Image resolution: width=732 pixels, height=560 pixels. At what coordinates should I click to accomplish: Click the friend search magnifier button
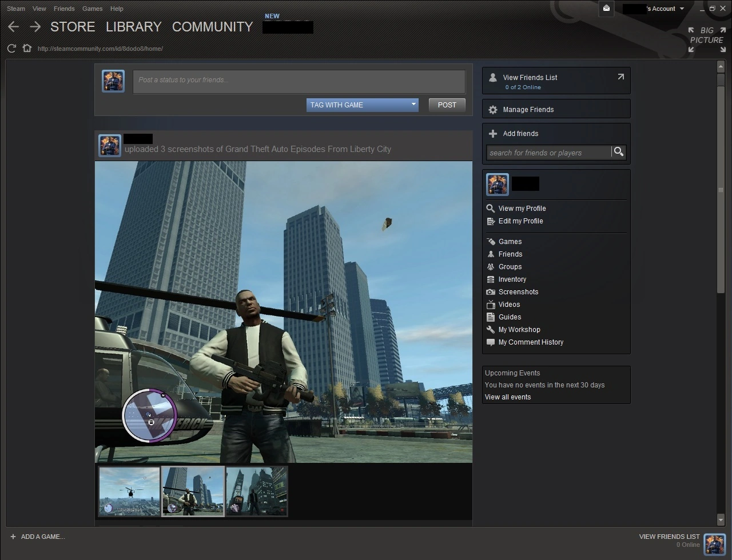click(618, 152)
